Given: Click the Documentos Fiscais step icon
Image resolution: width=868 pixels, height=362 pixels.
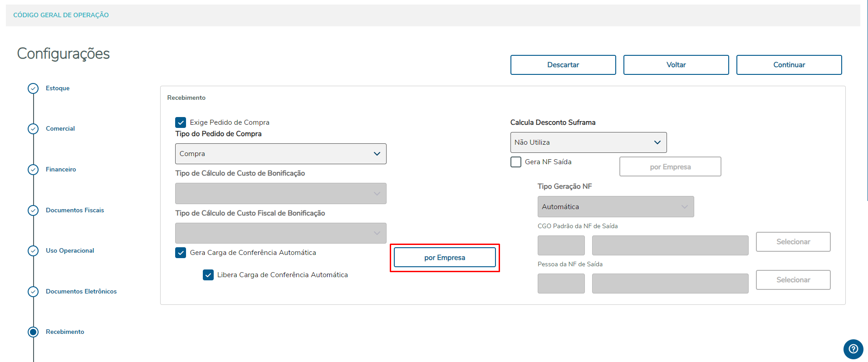Looking at the screenshot, I should [33, 210].
